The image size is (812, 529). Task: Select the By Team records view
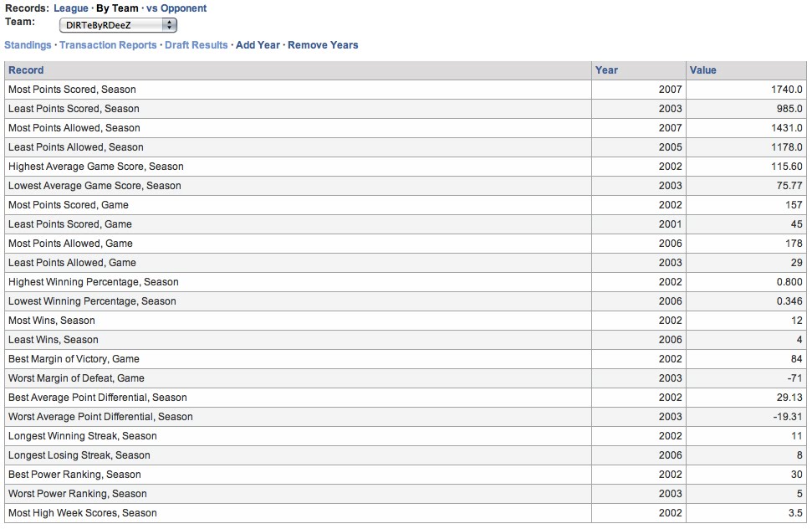point(117,8)
